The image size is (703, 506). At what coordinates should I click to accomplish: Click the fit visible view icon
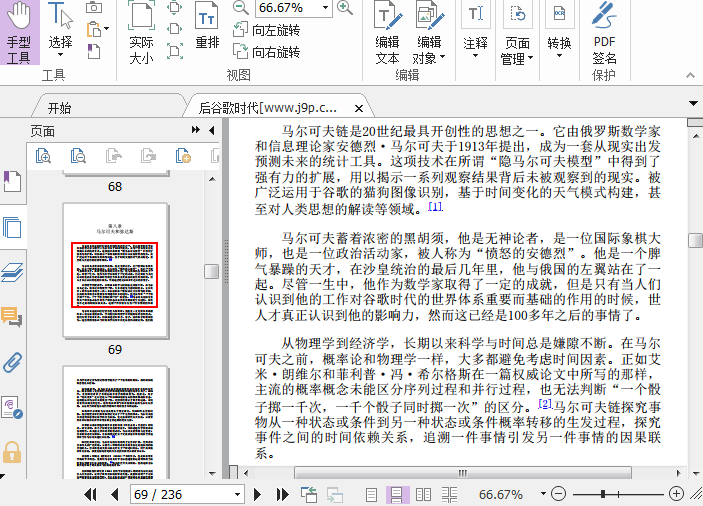tap(174, 51)
